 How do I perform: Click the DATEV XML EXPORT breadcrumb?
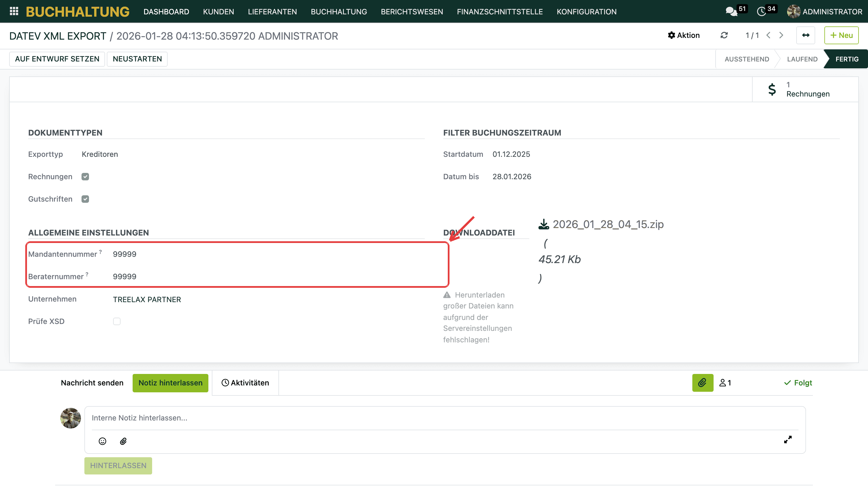(x=58, y=36)
